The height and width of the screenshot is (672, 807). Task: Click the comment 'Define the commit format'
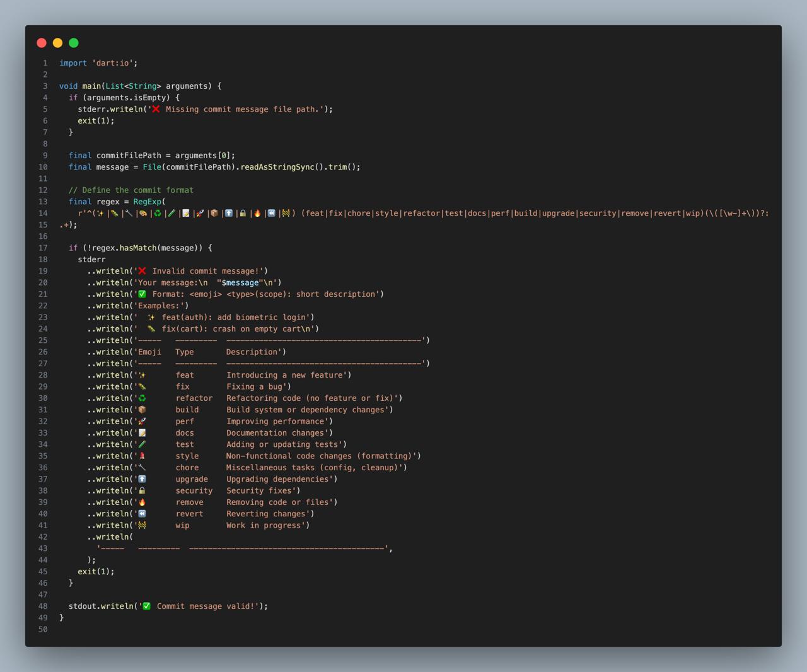131,190
